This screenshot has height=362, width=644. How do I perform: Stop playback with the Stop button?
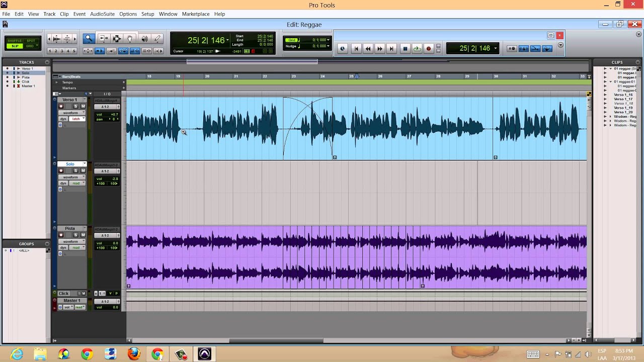406,49
